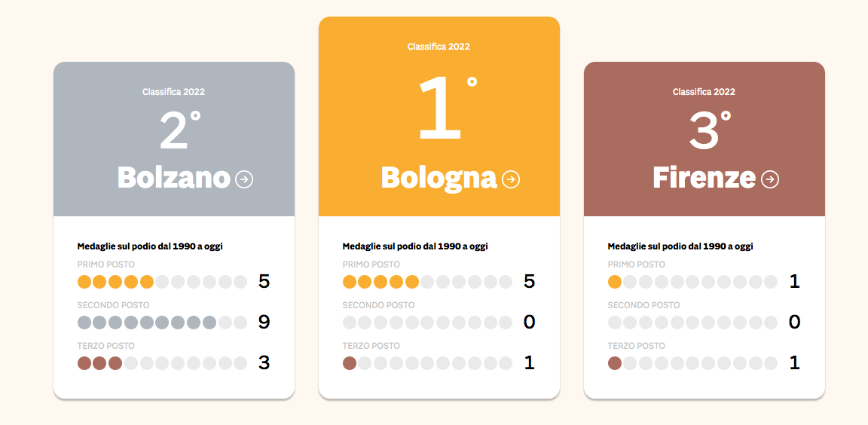The width and height of the screenshot is (868, 425).
Task: Click Firenze's 3° ranking number
Action: pos(710,130)
